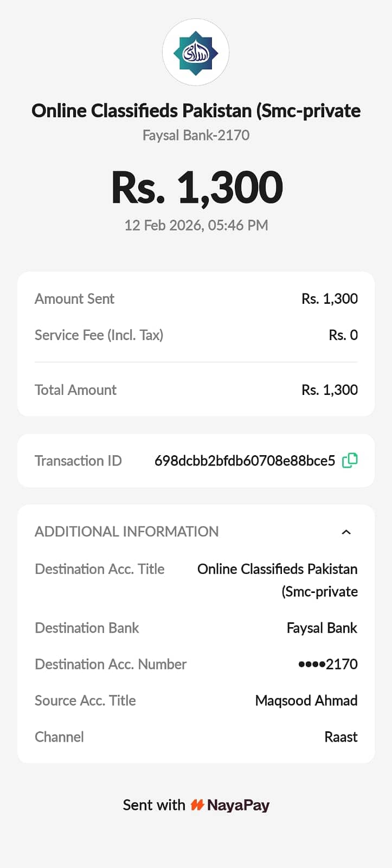Viewport: 392px width, 868px height.
Task: Tap the Source Acc. Title Maqsood Ahmad
Action: pos(306,701)
